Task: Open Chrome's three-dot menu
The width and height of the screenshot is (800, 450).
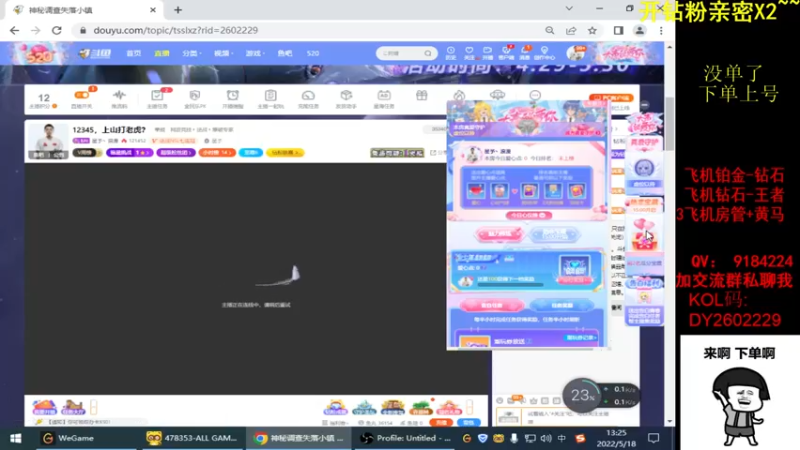Action: (661, 31)
